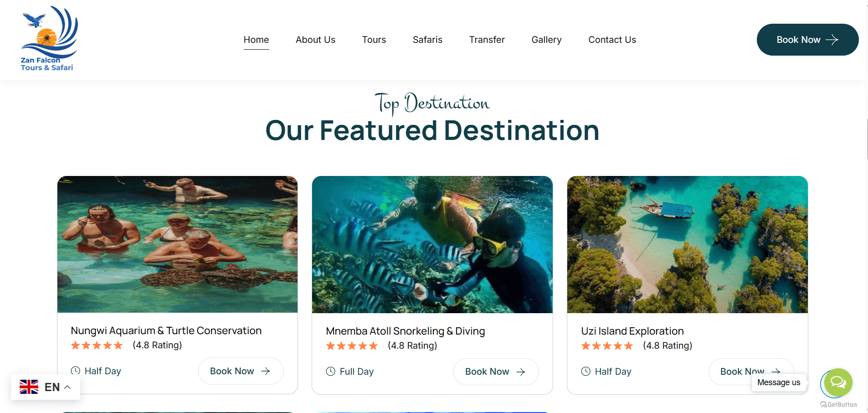Image resolution: width=868 pixels, height=413 pixels.
Task: Select the Home navigation tab
Action: [x=256, y=40]
